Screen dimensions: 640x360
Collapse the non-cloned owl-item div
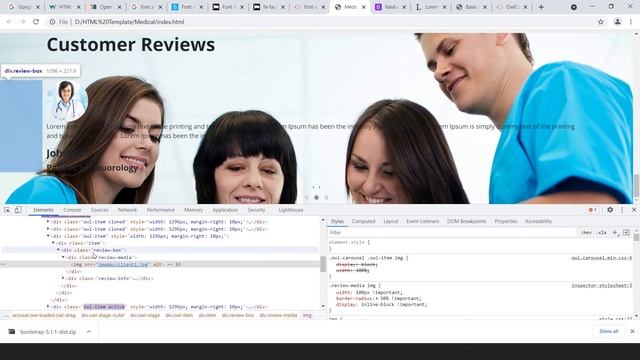coord(48,236)
